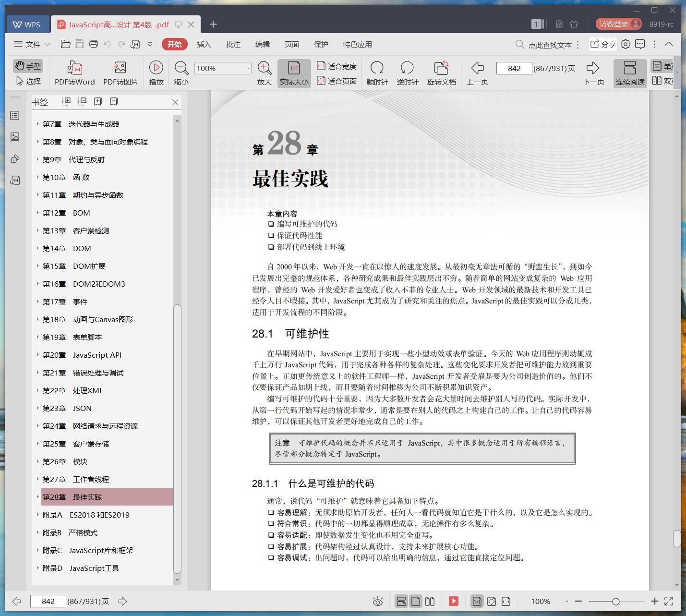This screenshot has height=616, width=686.
Task: Open settings gear icon
Action: (625, 44)
